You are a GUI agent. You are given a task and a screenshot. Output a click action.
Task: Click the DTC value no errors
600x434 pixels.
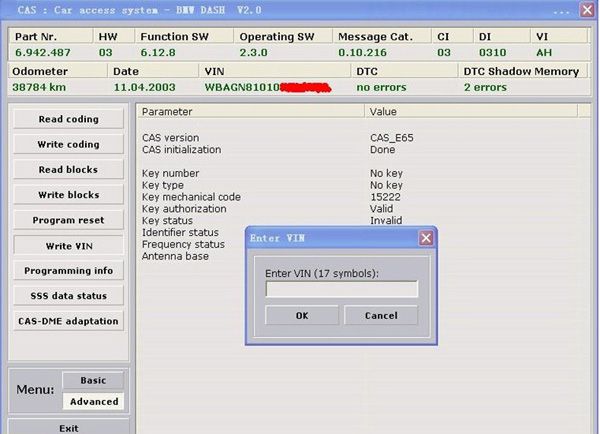point(382,87)
